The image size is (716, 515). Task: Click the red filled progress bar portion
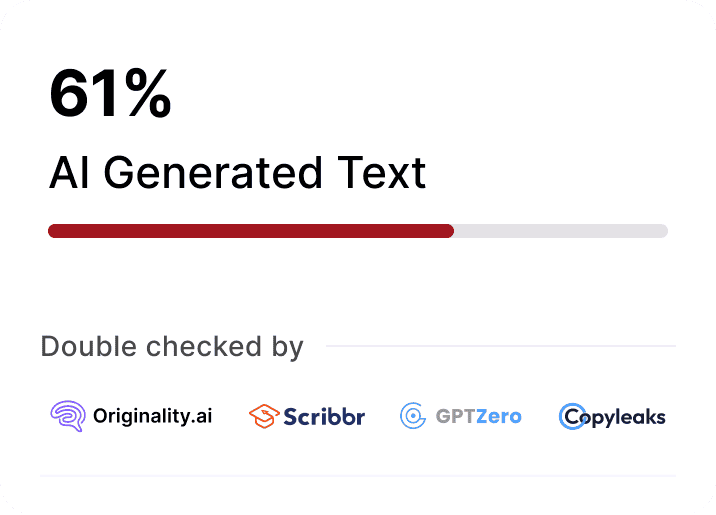pyautogui.click(x=250, y=231)
